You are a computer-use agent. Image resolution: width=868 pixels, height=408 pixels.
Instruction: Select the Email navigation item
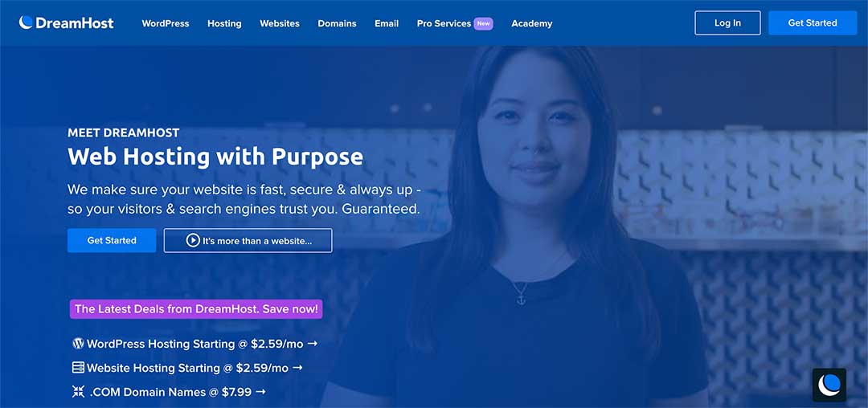pos(387,23)
